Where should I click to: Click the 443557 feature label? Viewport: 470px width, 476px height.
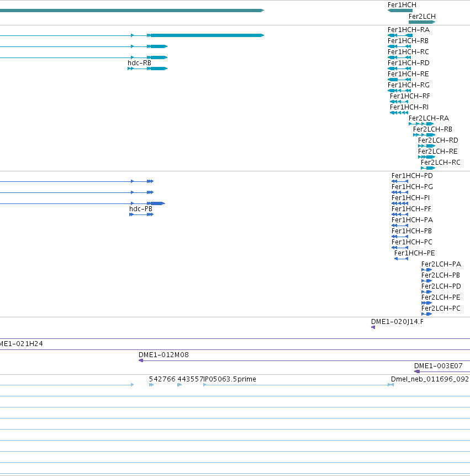[x=190, y=379]
